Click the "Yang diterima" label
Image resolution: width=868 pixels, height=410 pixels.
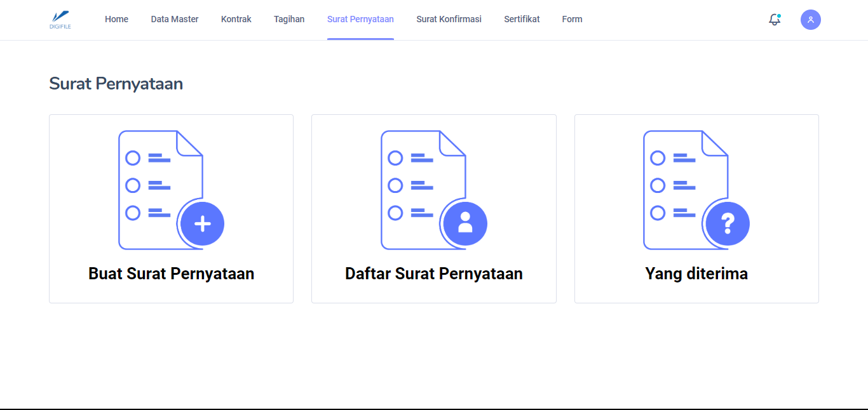point(696,274)
